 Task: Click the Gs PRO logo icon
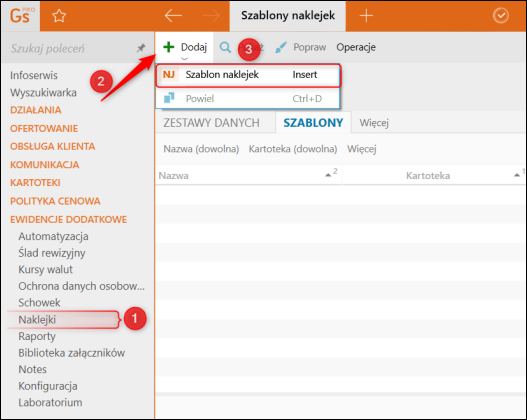(x=21, y=16)
